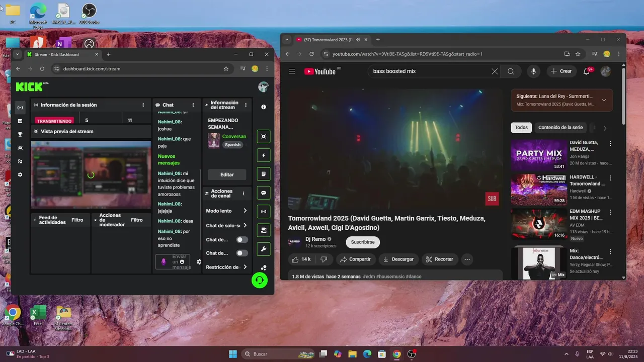Open the analytics chart icon in Kick sidebar
644x362 pixels.
(x=20, y=121)
